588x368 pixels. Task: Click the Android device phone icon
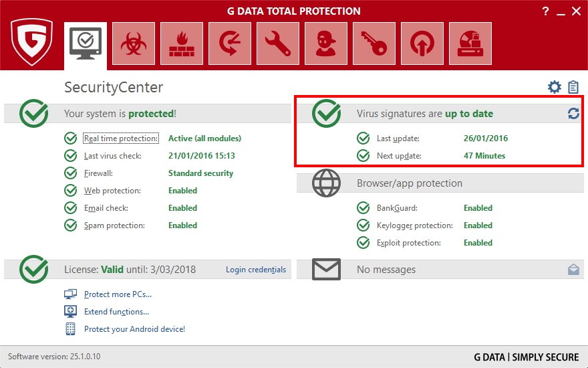point(71,329)
